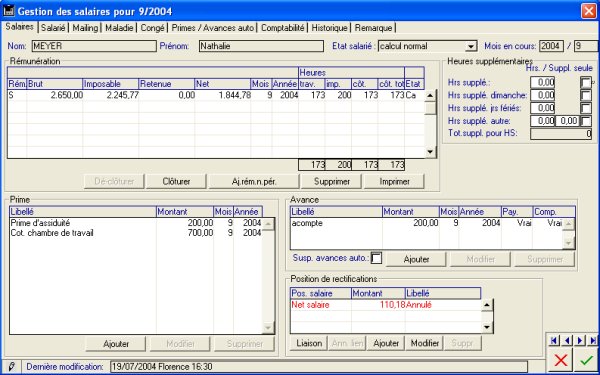The height and width of the screenshot is (375, 600).
Task: Close the Gestion des salaires window
Action: (x=589, y=11)
